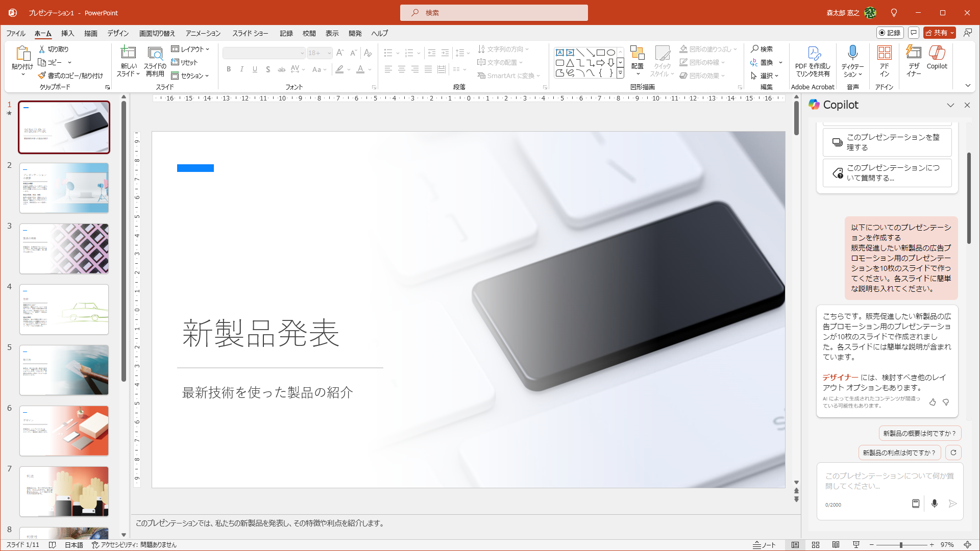
Task: Select slide 3 thumbnail in the pane
Action: point(64,248)
